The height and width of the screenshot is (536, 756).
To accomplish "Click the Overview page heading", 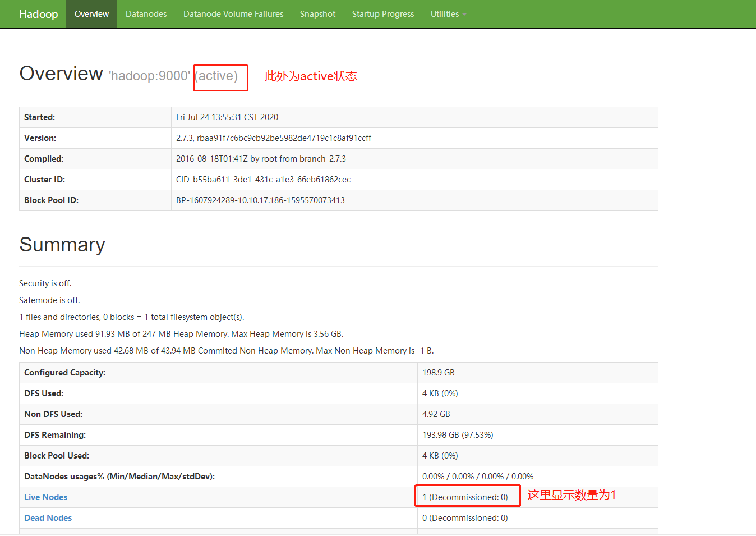I will click(61, 74).
